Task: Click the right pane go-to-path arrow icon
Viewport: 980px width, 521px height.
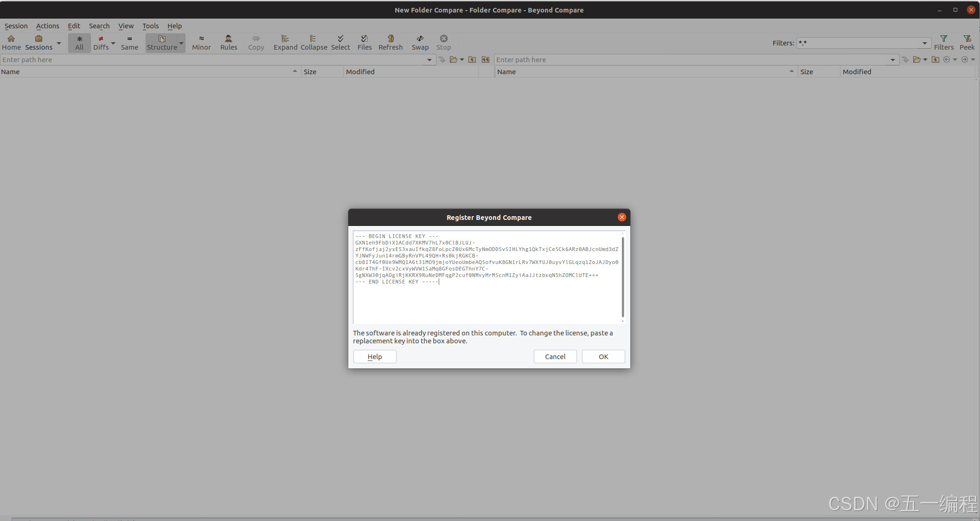Action: pyautogui.click(x=905, y=59)
